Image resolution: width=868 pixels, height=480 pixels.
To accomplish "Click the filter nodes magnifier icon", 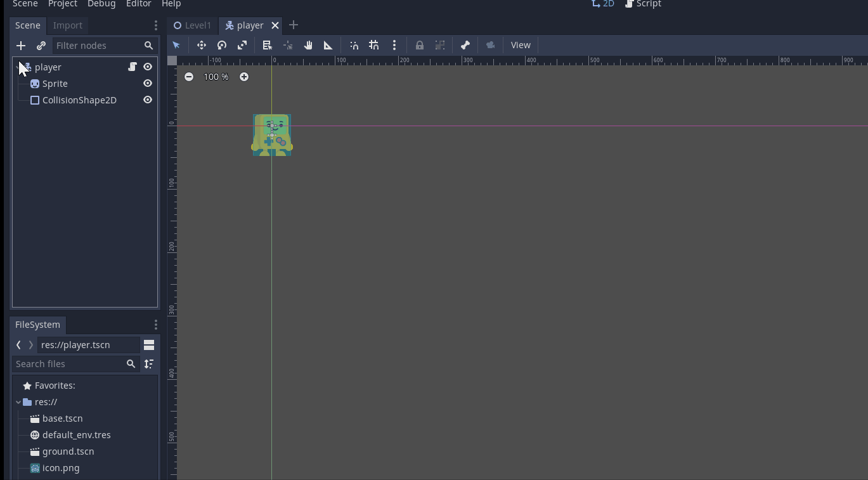I will [148, 46].
